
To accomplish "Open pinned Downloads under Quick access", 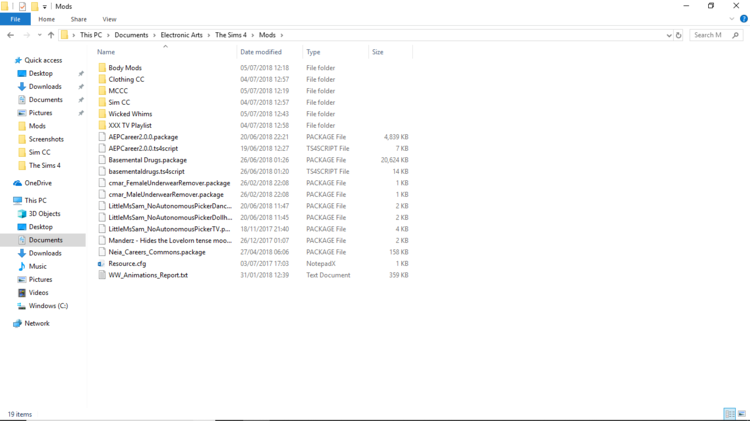I will point(45,87).
